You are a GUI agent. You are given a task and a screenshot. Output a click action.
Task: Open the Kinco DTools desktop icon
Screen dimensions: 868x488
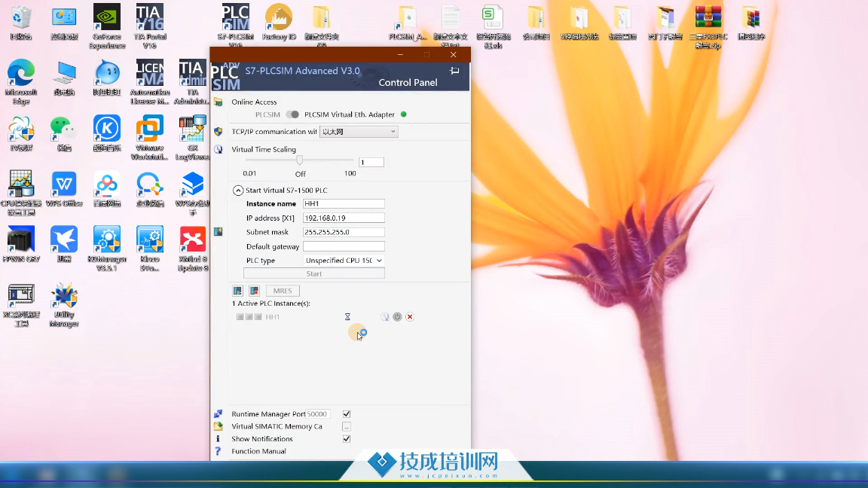149,248
